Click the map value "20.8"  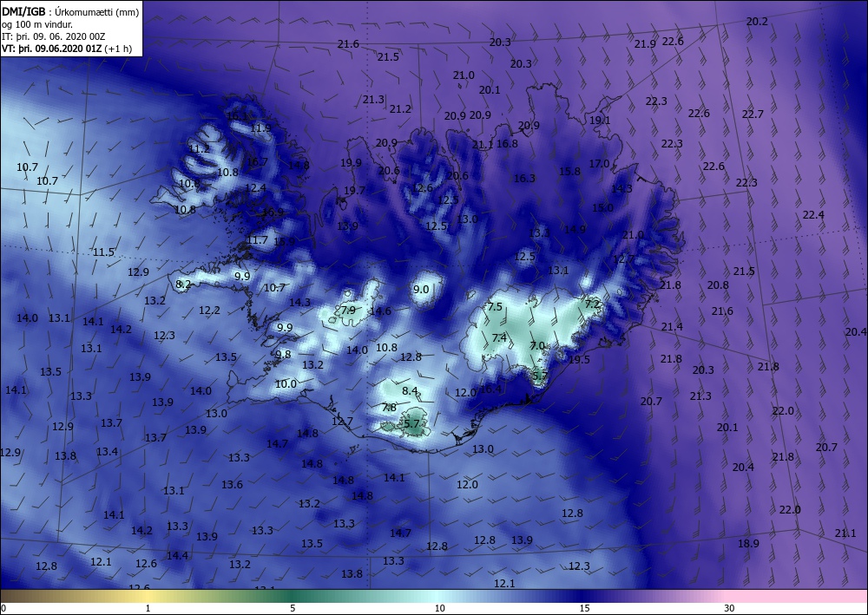pyautogui.click(x=718, y=285)
